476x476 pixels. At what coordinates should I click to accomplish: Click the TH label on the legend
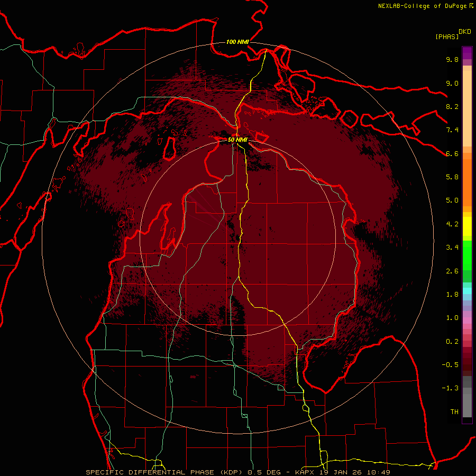tap(454, 412)
